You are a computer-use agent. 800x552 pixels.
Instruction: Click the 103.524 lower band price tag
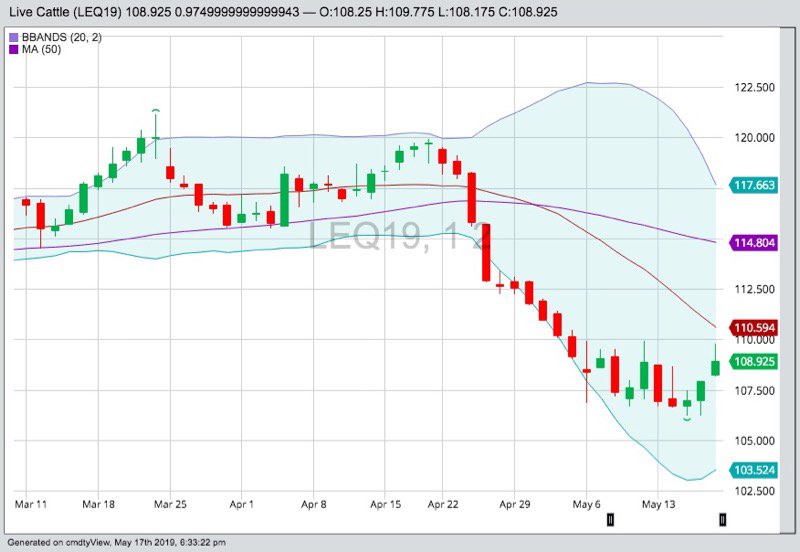[x=754, y=470]
